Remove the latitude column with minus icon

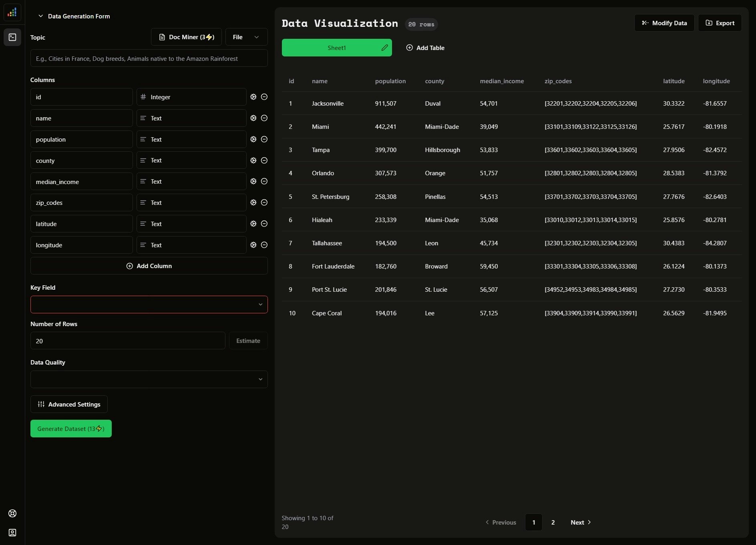point(264,224)
